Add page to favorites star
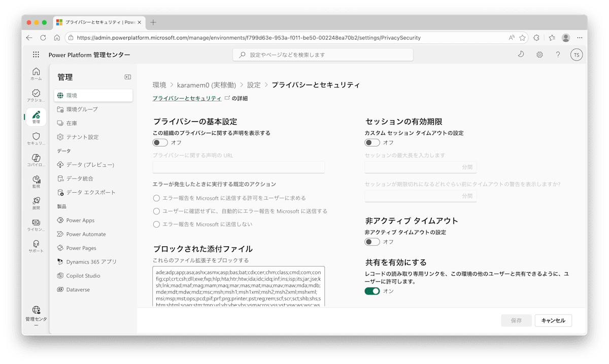The image size is (609, 364). (522, 38)
